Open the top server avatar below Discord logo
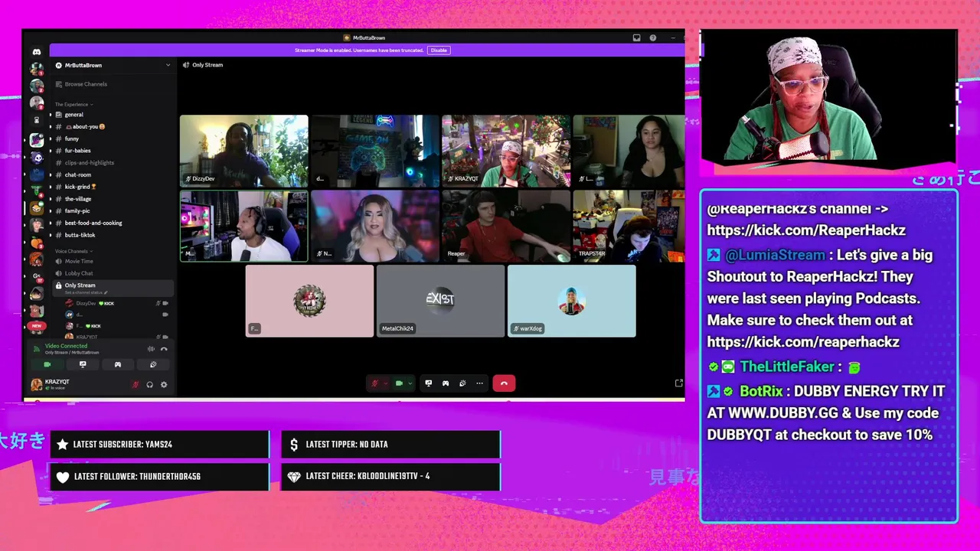Image resolution: width=980 pixels, height=551 pixels. [x=36, y=68]
